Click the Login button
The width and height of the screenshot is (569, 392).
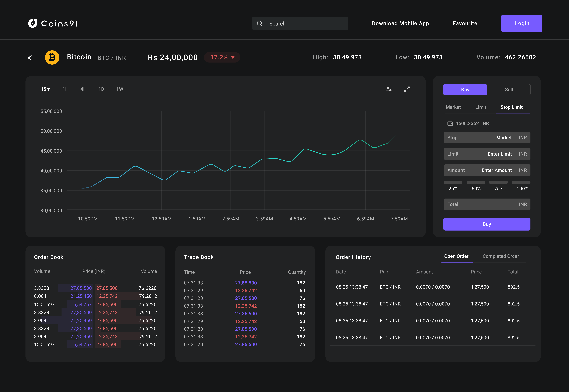[x=522, y=23]
